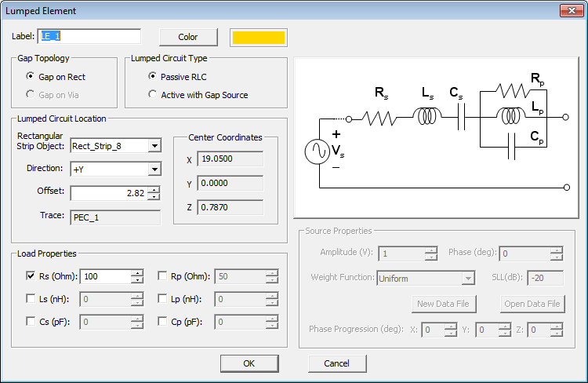Image resolution: width=588 pixels, height=383 pixels.
Task: Select the Gap on Rect radio button
Action: 31,77
